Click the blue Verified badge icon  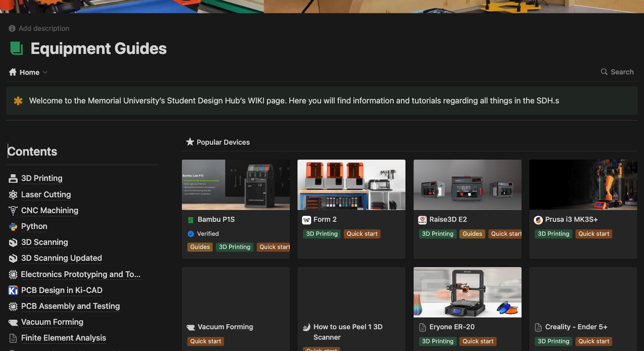[191, 234]
